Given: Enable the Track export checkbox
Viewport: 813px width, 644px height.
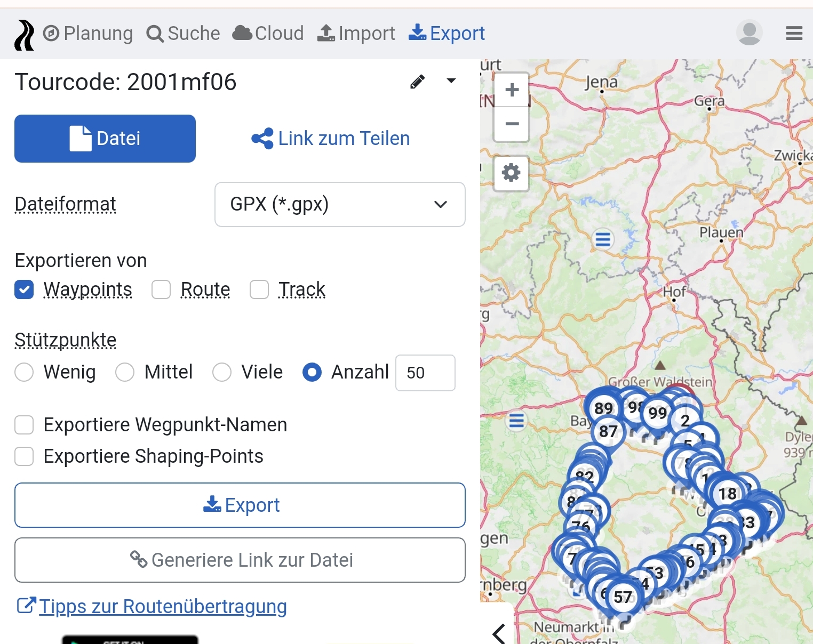Looking at the screenshot, I should [259, 289].
